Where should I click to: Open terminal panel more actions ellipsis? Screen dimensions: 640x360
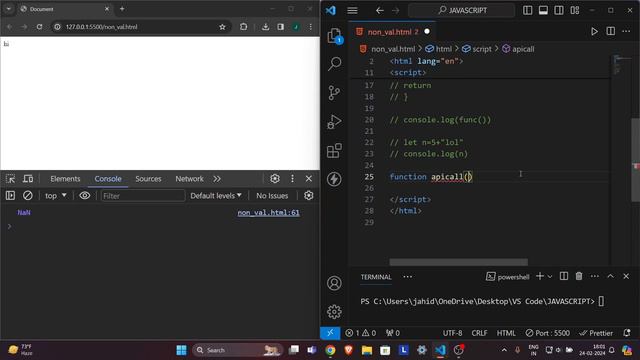point(595,276)
